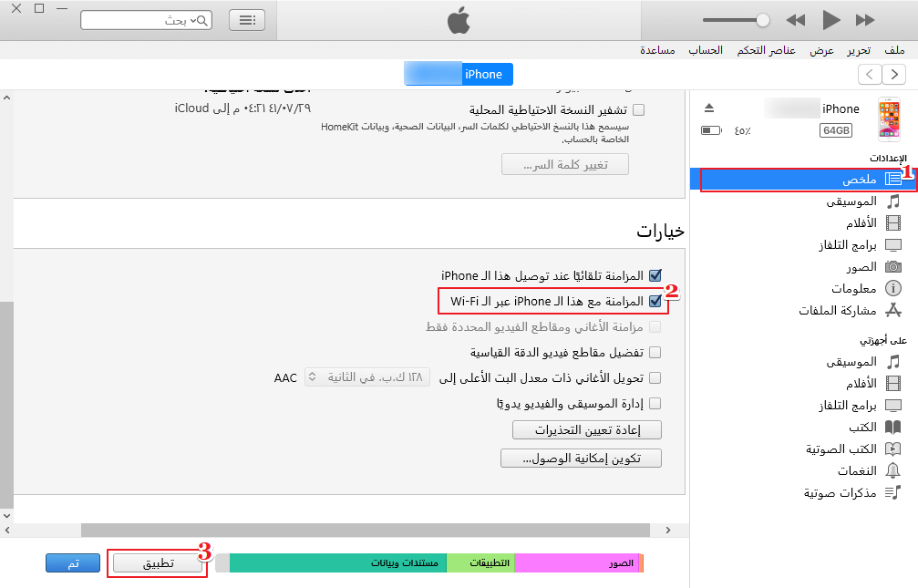Open مساعدة menu
Viewport: 918px width, 588px height.
coord(657,50)
